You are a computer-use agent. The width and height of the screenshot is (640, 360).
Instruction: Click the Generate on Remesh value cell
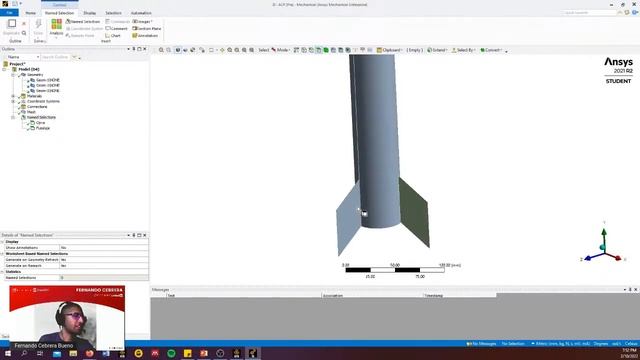tap(104, 265)
